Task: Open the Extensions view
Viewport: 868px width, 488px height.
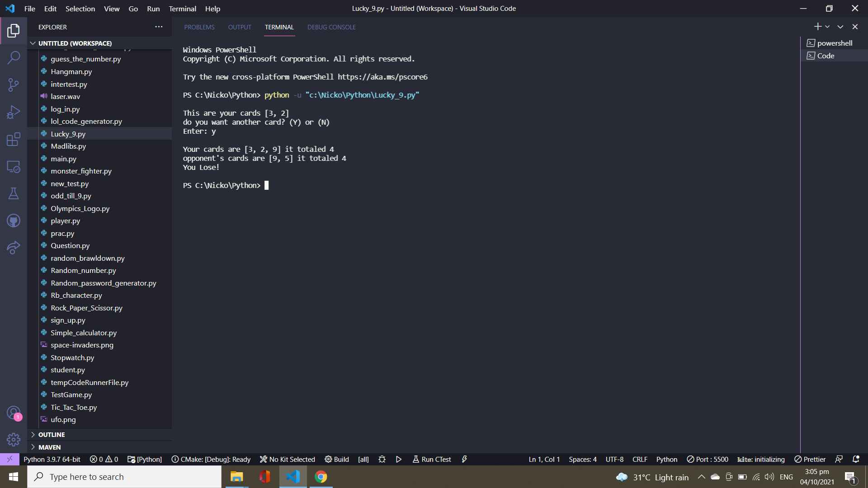Action: tap(14, 139)
